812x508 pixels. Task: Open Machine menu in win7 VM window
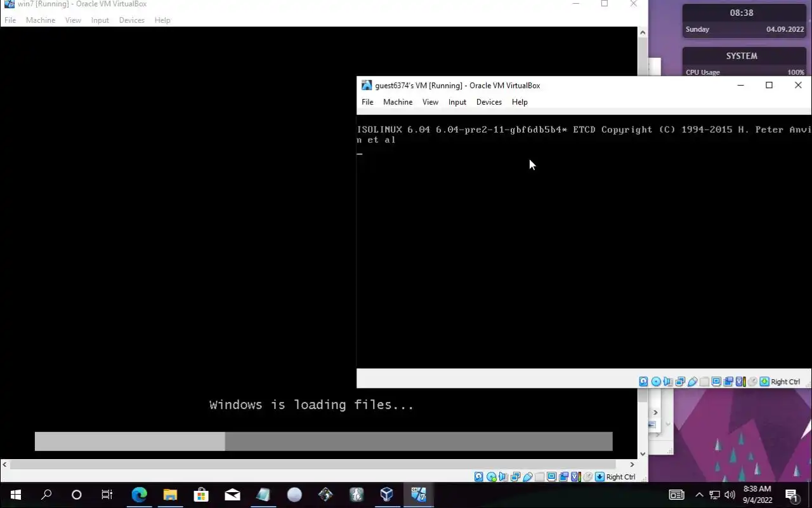pos(41,20)
